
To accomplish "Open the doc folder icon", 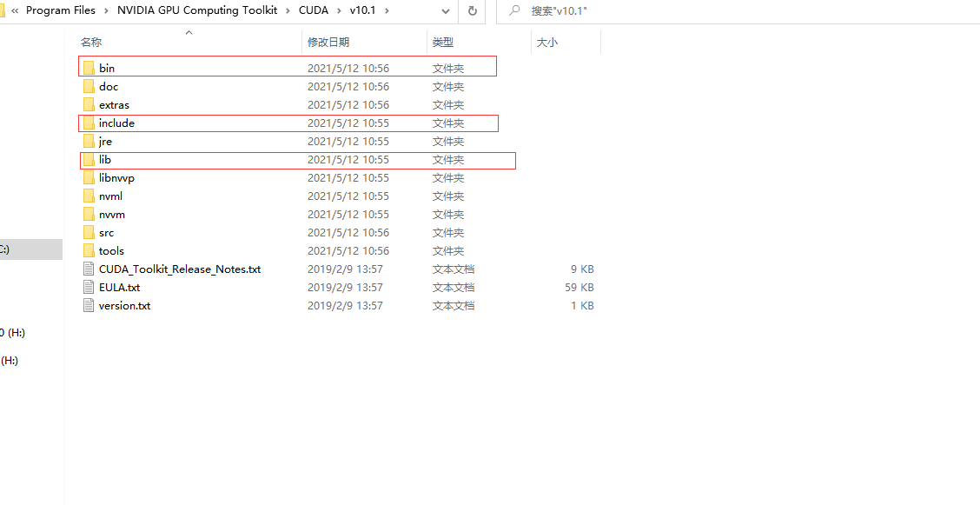I will coord(89,86).
